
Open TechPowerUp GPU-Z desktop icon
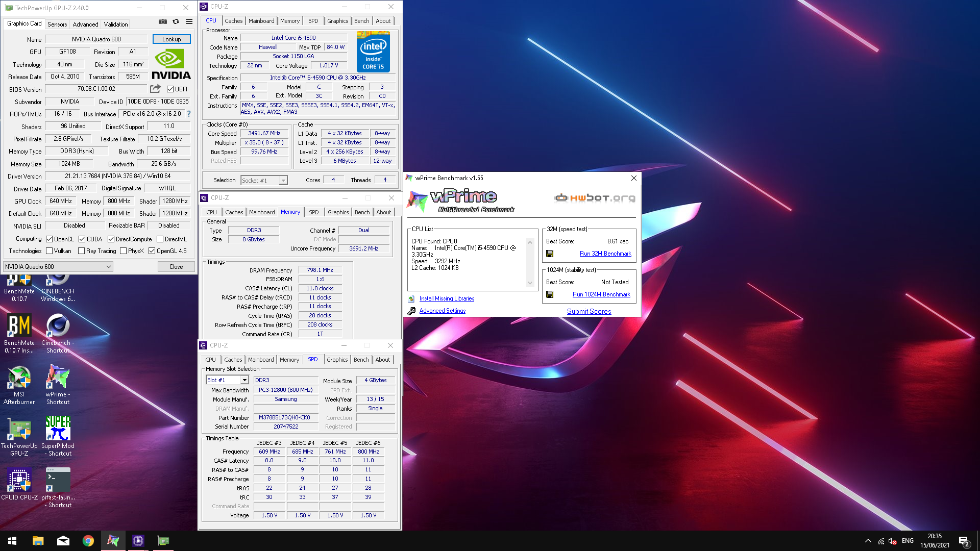click(19, 436)
